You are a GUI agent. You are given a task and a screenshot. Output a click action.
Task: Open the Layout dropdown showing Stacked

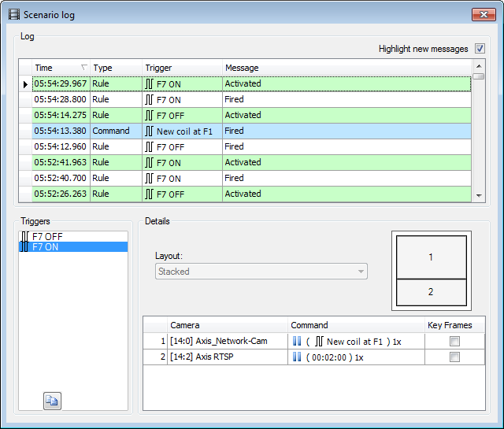click(x=261, y=271)
